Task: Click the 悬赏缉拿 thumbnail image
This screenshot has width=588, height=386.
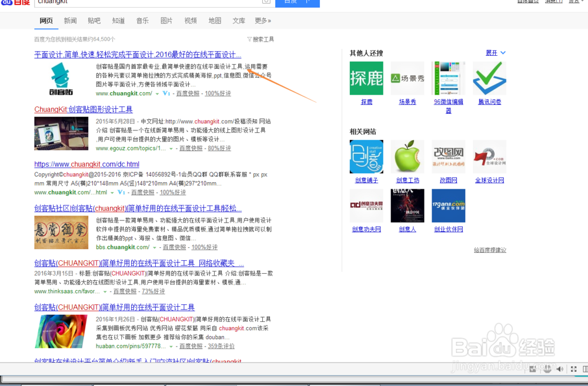Action: tap(61, 232)
